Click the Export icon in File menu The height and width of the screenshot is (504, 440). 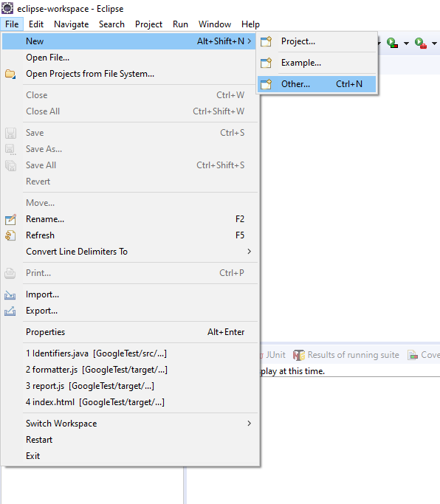pyautogui.click(x=10, y=311)
